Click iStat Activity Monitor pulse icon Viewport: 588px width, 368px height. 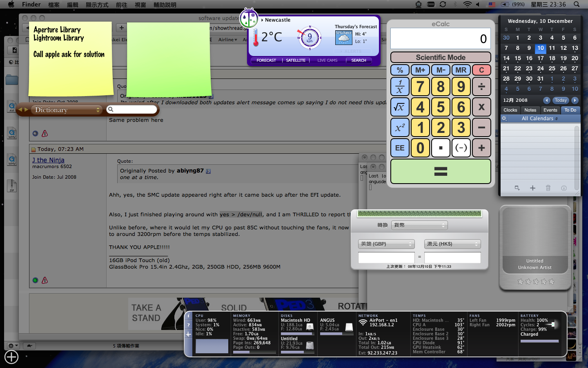tap(188, 334)
